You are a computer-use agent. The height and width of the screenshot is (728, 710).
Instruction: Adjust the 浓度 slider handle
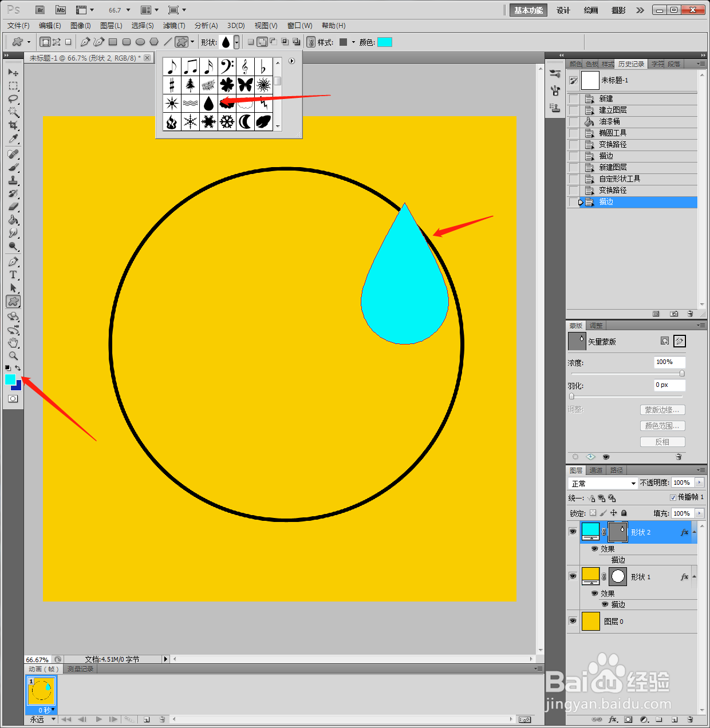(x=682, y=373)
